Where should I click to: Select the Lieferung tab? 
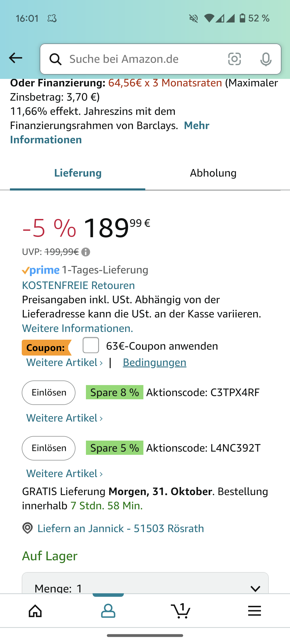[78, 173]
